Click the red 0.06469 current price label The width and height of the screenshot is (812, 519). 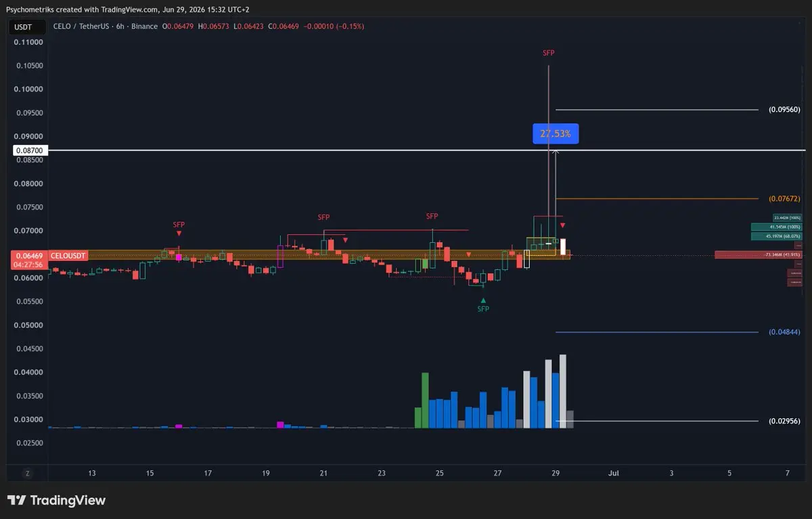tap(30, 255)
